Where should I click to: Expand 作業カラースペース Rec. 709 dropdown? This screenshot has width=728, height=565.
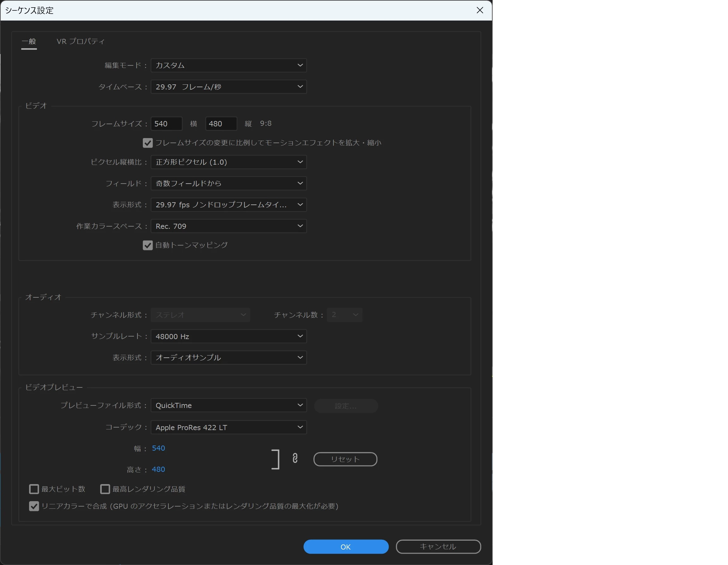tap(229, 226)
